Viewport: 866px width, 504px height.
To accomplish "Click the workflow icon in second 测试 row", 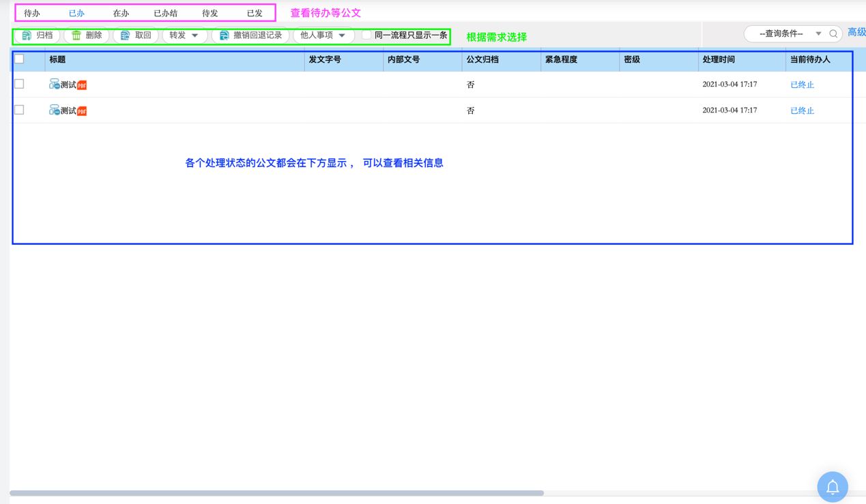I will click(x=54, y=110).
